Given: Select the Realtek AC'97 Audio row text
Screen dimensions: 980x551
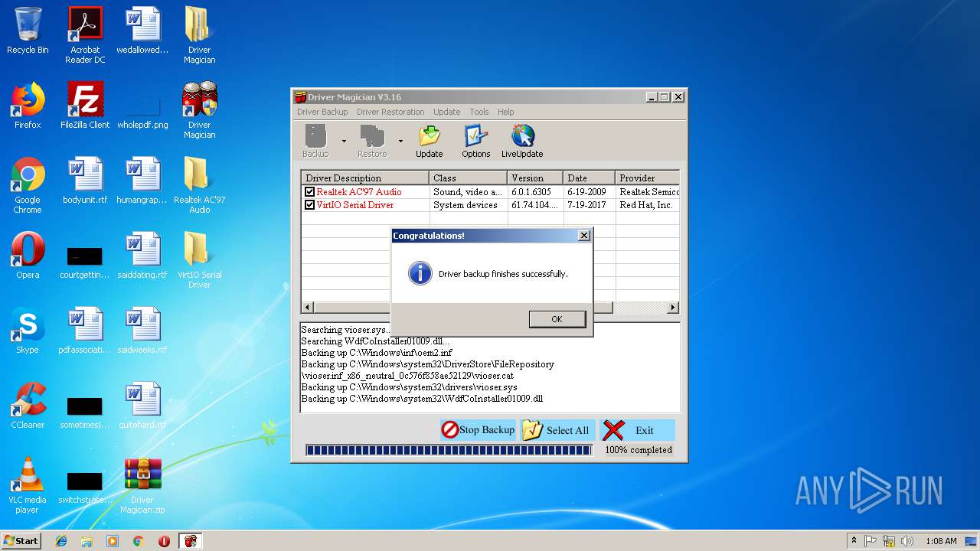Looking at the screenshot, I should coord(359,192).
